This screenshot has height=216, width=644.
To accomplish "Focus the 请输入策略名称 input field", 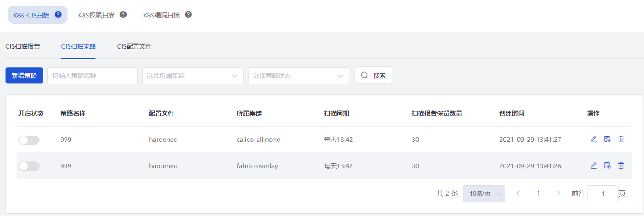I will pyautogui.click(x=92, y=76).
